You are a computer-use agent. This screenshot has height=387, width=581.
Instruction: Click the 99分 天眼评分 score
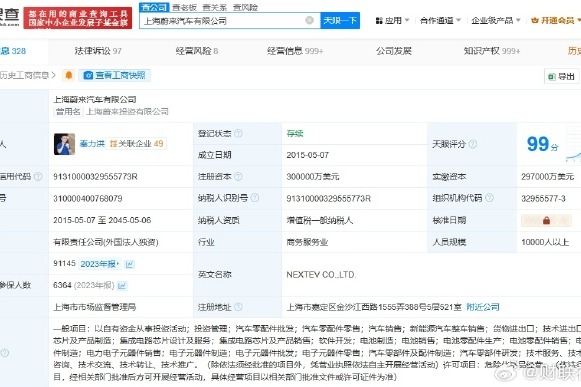click(x=542, y=144)
